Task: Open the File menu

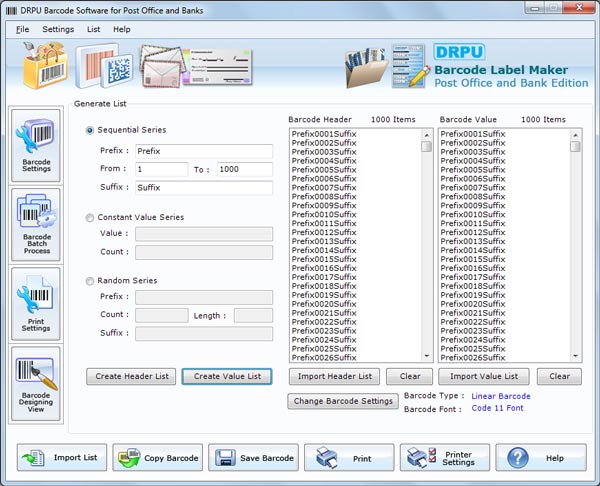Action: click(x=23, y=29)
